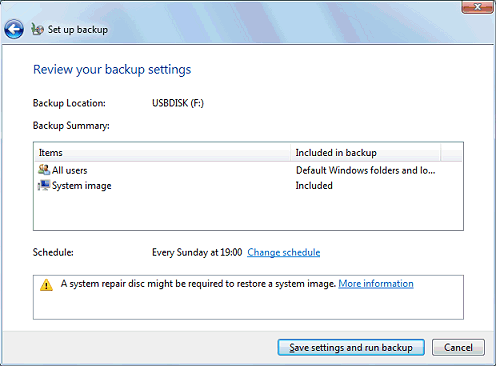Click Save settings and run backup

[x=351, y=347]
